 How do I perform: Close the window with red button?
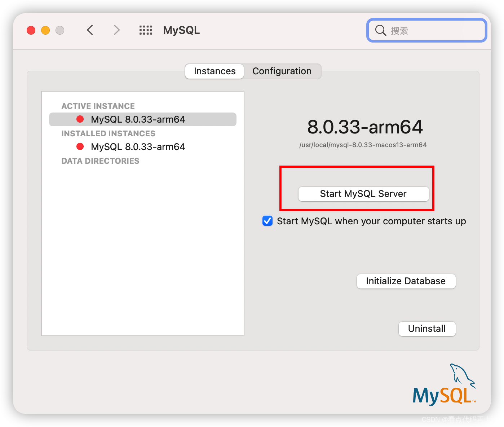pyautogui.click(x=31, y=30)
